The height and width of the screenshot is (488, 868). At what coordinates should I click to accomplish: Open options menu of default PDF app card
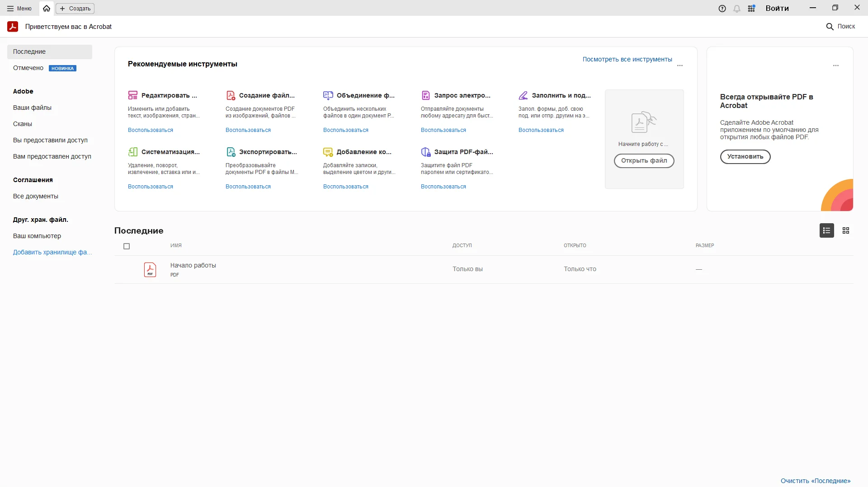(x=835, y=66)
